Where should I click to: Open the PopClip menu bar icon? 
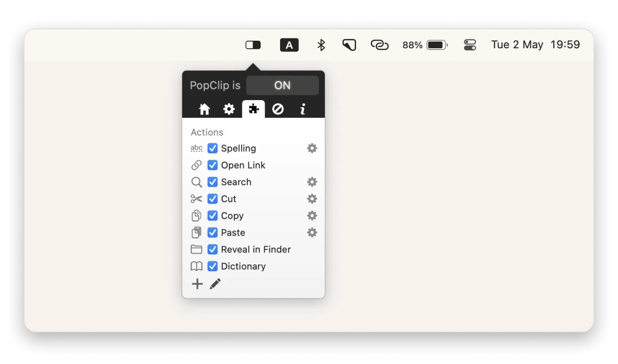(x=253, y=45)
